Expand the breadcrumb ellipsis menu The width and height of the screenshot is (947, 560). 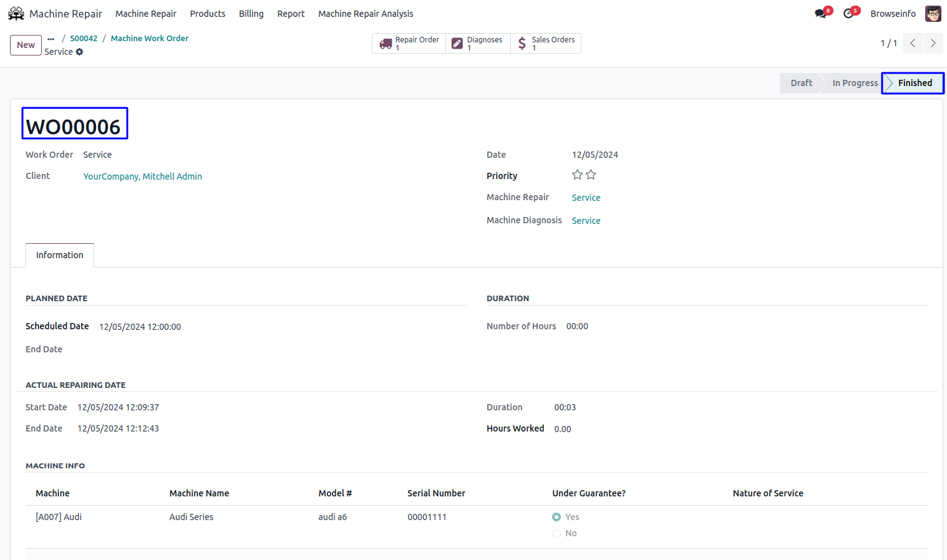[51, 39]
